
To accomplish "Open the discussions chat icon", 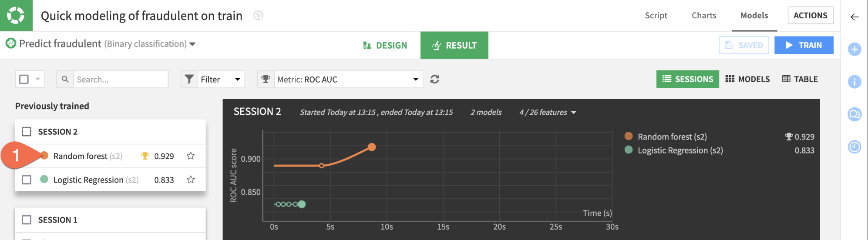I will click(855, 114).
